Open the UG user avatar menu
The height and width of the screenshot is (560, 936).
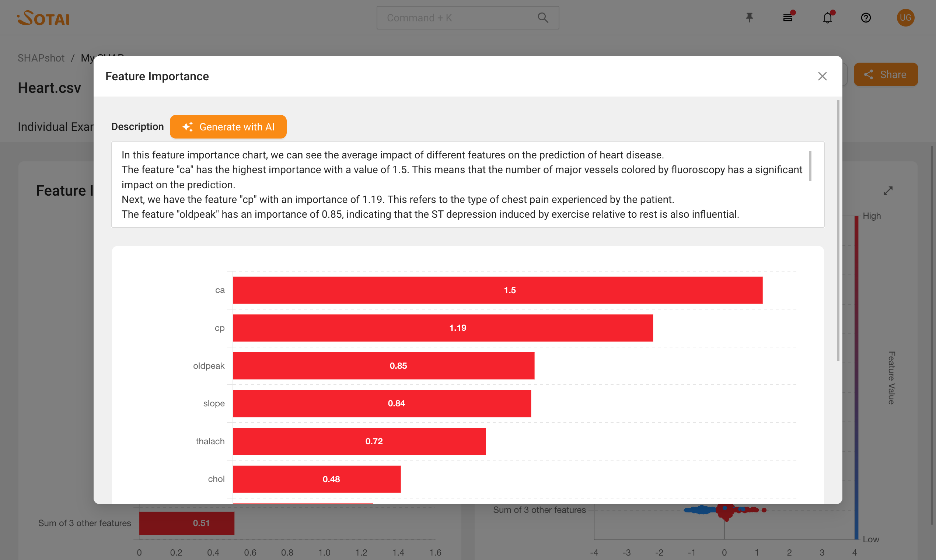click(905, 17)
